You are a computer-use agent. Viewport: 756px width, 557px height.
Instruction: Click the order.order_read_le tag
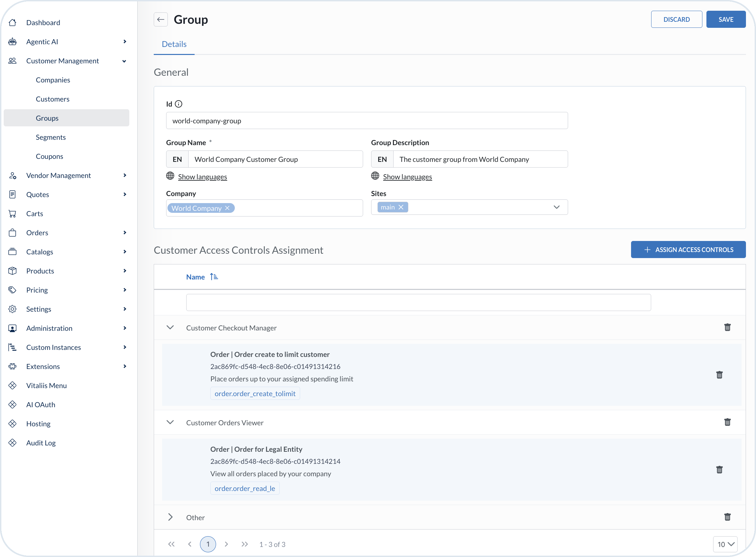[x=245, y=489]
